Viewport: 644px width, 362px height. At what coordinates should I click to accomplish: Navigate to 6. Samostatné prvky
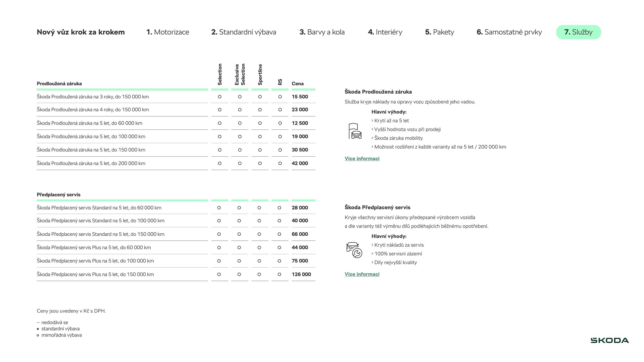click(509, 32)
